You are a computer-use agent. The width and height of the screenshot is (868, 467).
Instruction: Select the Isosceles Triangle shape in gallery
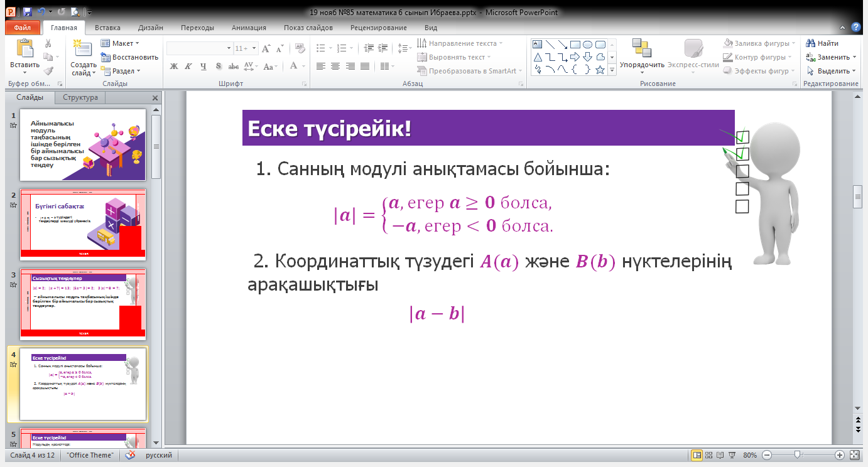click(537, 57)
